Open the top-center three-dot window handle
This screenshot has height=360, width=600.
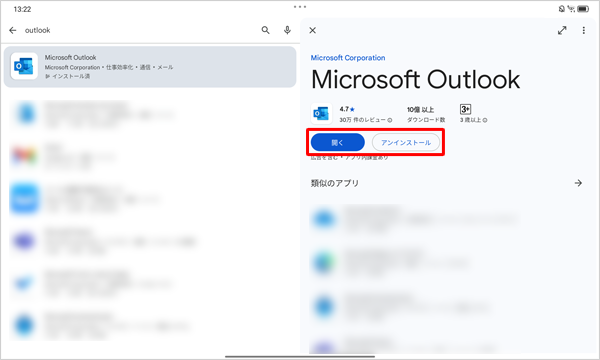tap(300, 7)
